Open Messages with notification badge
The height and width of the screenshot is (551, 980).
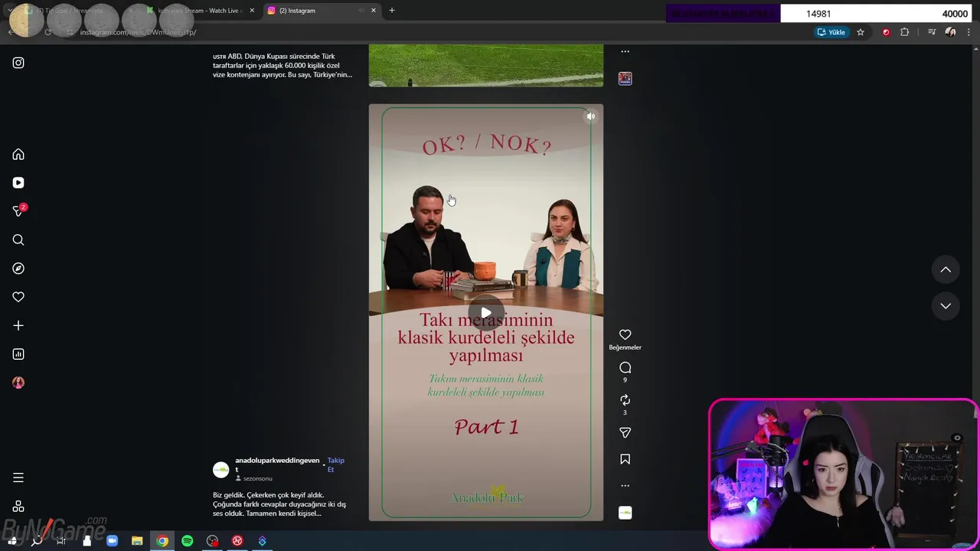click(19, 211)
